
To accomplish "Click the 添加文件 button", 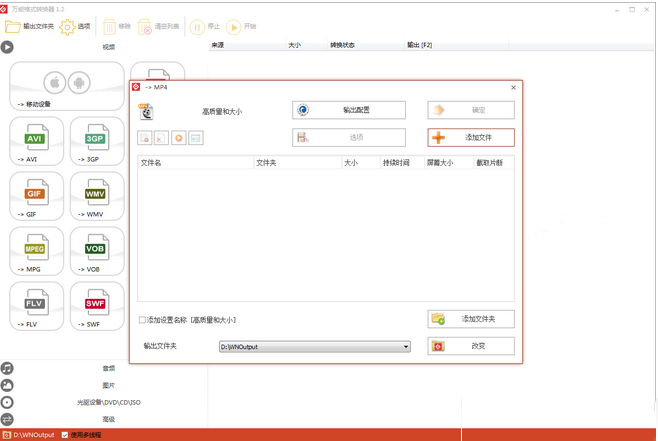I will (471, 138).
